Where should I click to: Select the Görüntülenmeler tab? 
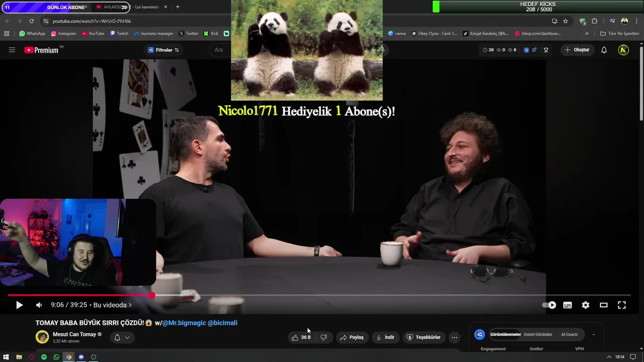505,334
